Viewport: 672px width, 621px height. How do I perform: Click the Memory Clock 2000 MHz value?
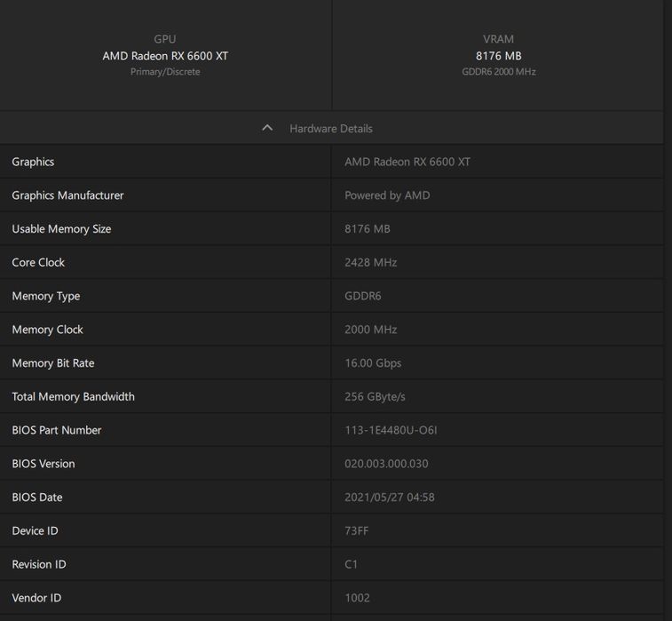click(x=370, y=330)
